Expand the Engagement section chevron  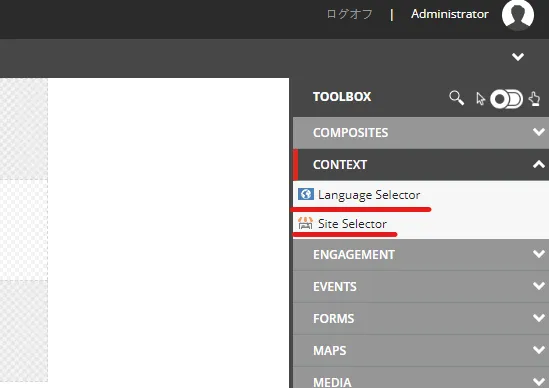pos(538,254)
